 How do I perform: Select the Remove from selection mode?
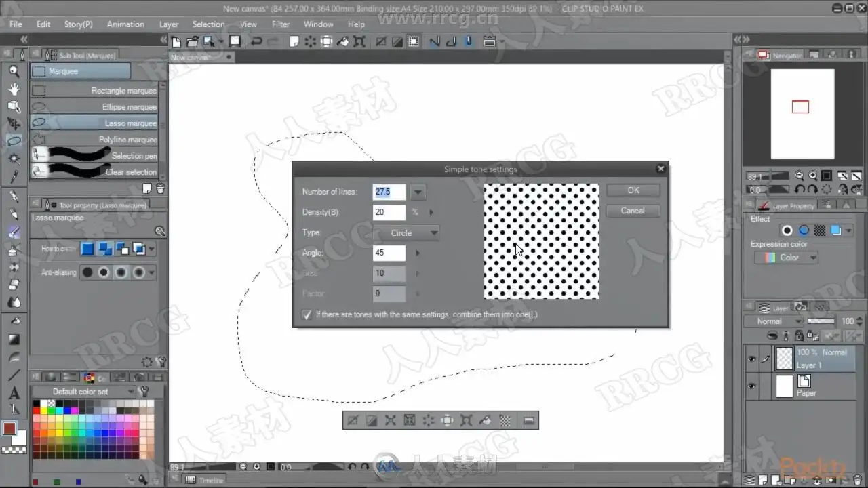point(122,249)
